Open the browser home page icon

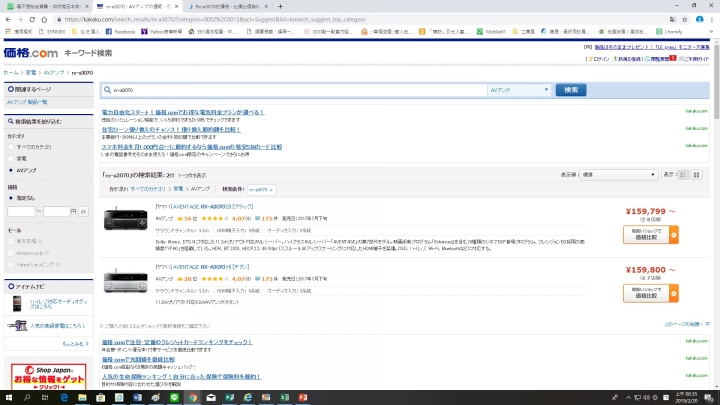tap(44, 19)
